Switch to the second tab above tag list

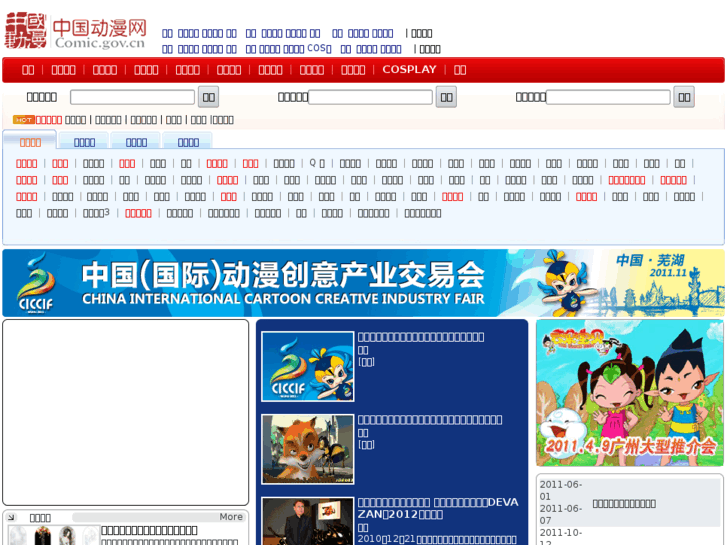[84, 142]
